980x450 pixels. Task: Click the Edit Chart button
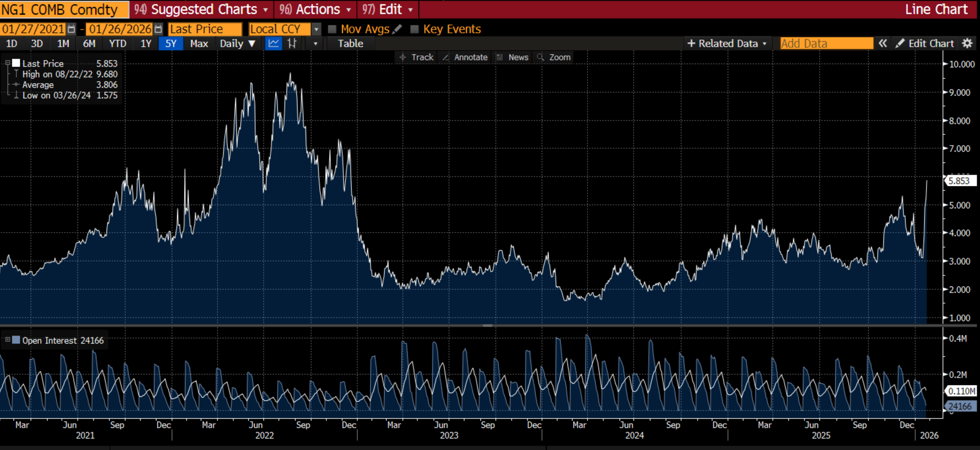click(925, 44)
